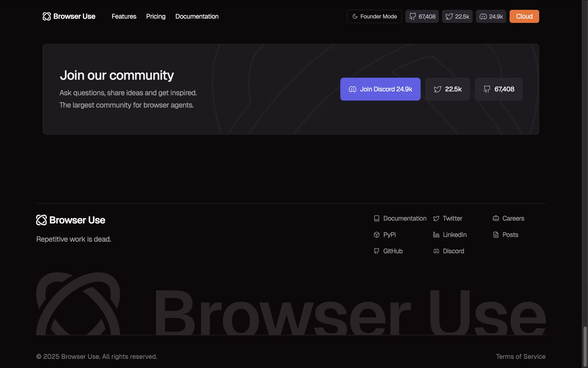Click the 'Join our community' heading
588x368 pixels.
[x=117, y=75]
